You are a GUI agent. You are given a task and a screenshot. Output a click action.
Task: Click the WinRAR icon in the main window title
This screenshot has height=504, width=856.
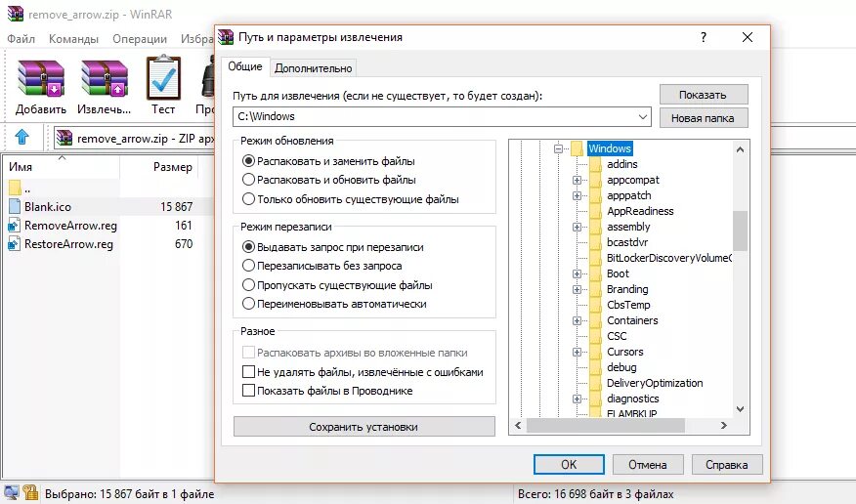[x=16, y=14]
